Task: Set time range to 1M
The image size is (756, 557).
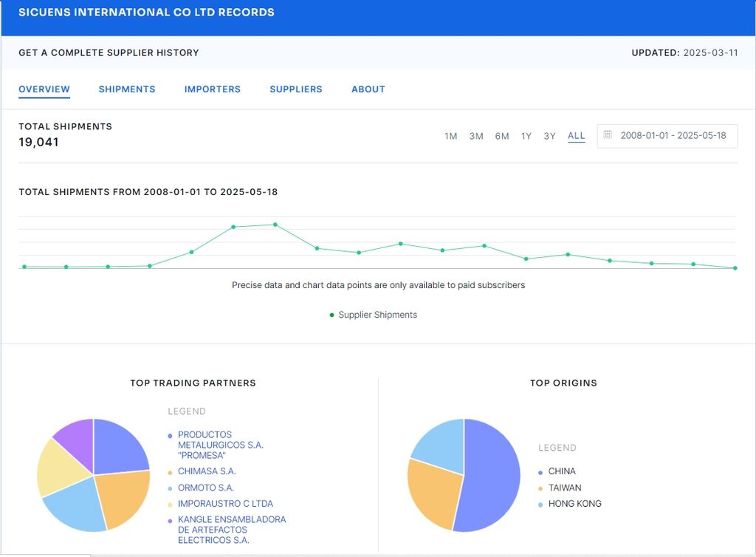Action: (450, 136)
